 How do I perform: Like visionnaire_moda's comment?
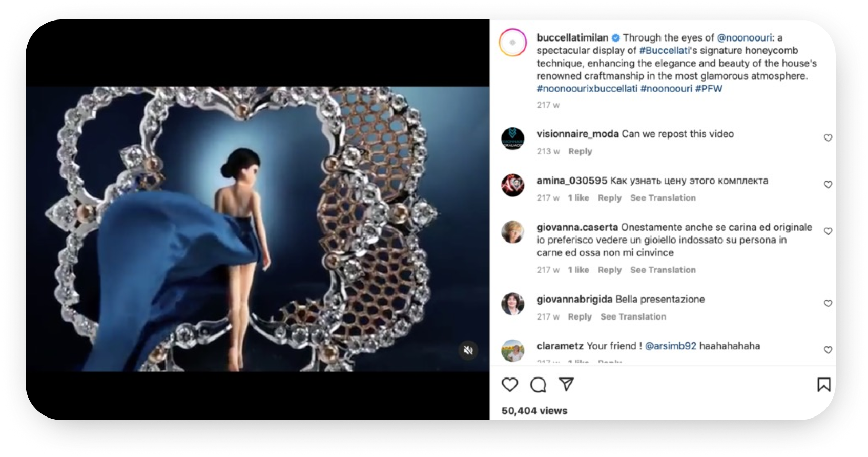click(x=828, y=138)
